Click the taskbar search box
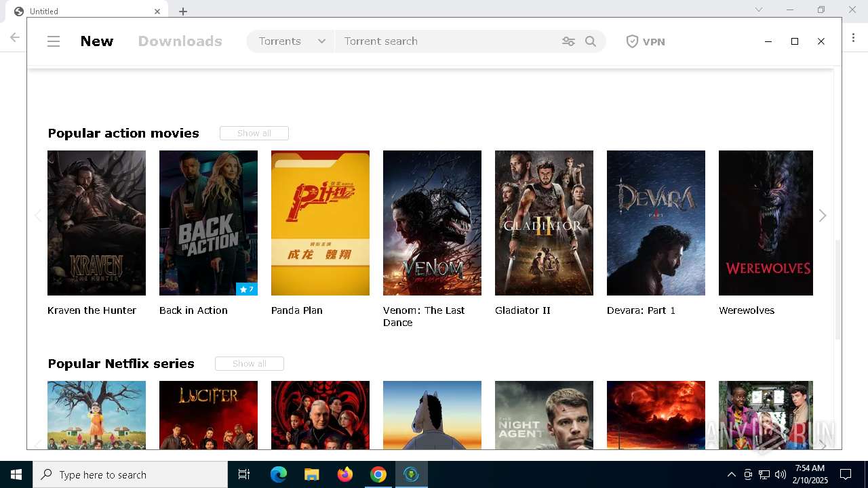The width and height of the screenshot is (868, 488). pyautogui.click(x=130, y=474)
